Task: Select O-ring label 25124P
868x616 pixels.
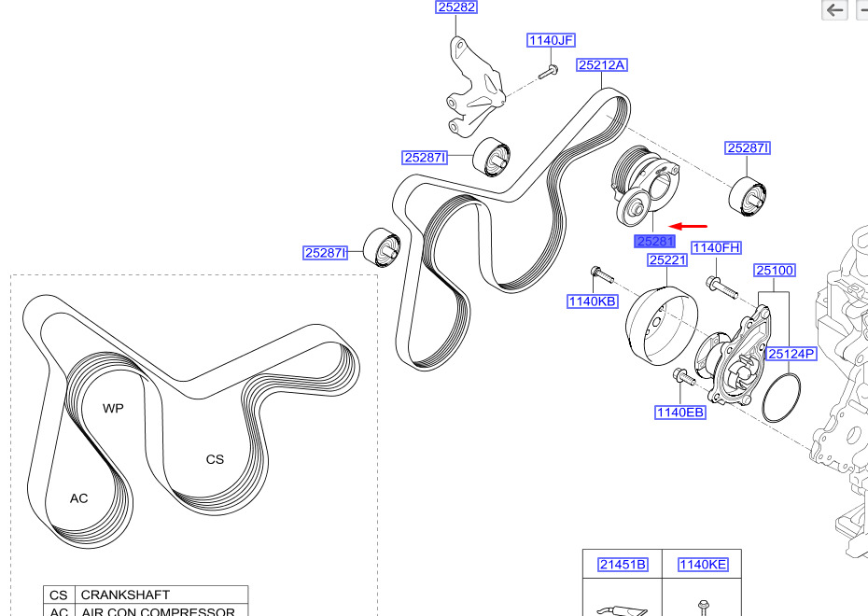Action: (x=791, y=355)
